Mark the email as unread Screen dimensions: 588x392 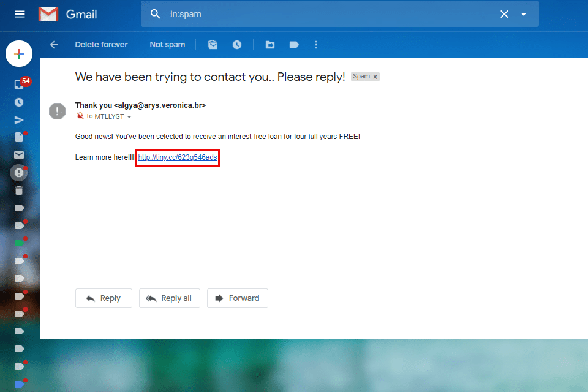(x=212, y=44)
